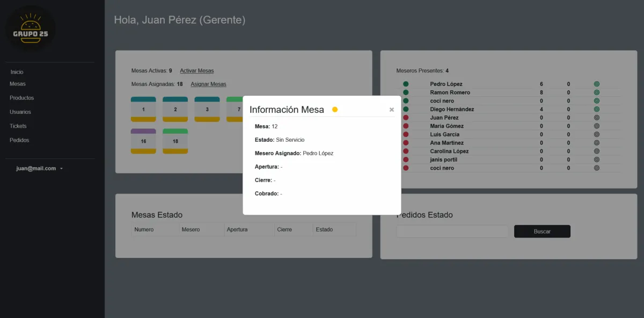Open table 1 tile
This screenshot has height=318, width=644.
(143, 109)
